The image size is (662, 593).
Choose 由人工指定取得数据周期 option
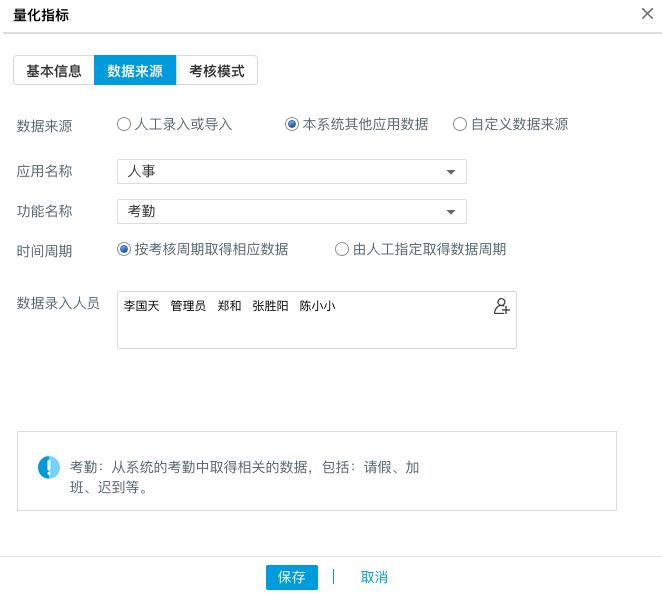[342, 249]
